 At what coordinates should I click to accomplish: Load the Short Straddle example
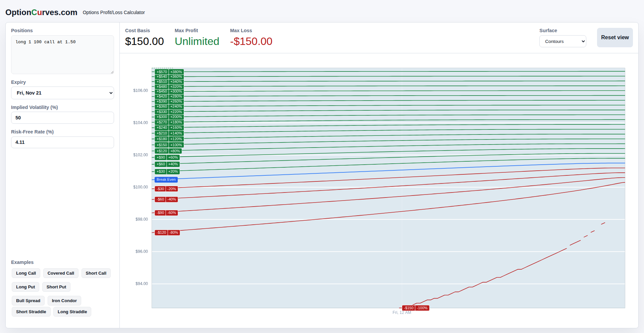31,312
